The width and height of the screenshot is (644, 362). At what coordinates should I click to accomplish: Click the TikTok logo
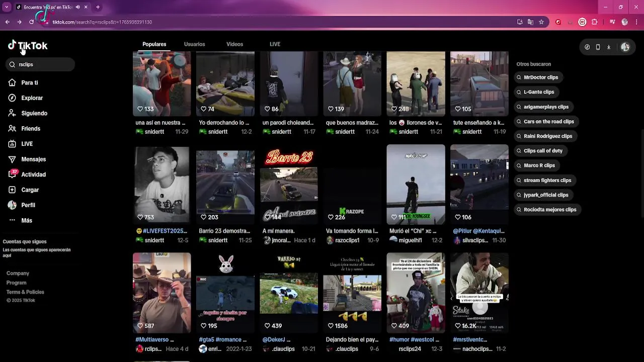pos(28,45)
